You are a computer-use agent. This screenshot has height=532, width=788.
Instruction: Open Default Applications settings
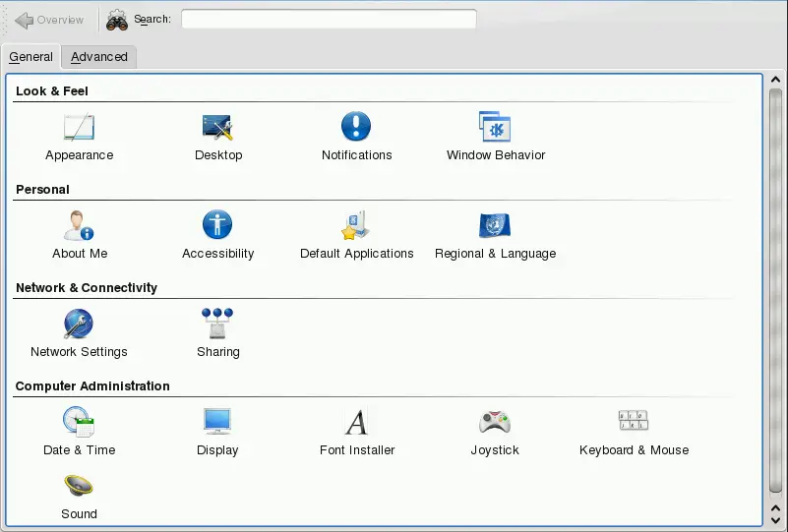pyautogui.click(x=356, y=226)
